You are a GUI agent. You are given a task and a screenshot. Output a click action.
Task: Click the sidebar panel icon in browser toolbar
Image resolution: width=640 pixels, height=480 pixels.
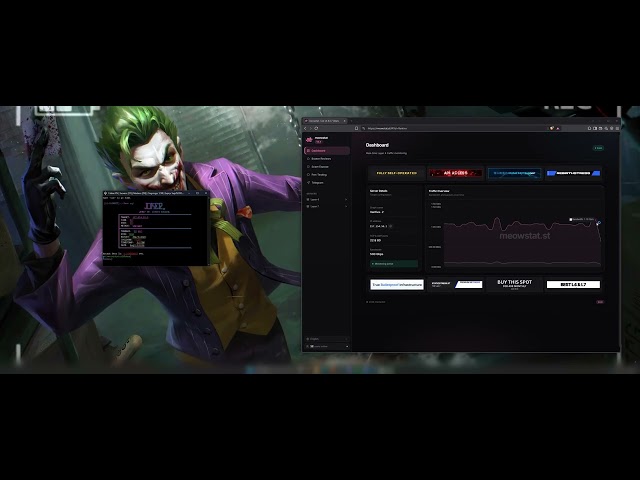tap(595, 128)
